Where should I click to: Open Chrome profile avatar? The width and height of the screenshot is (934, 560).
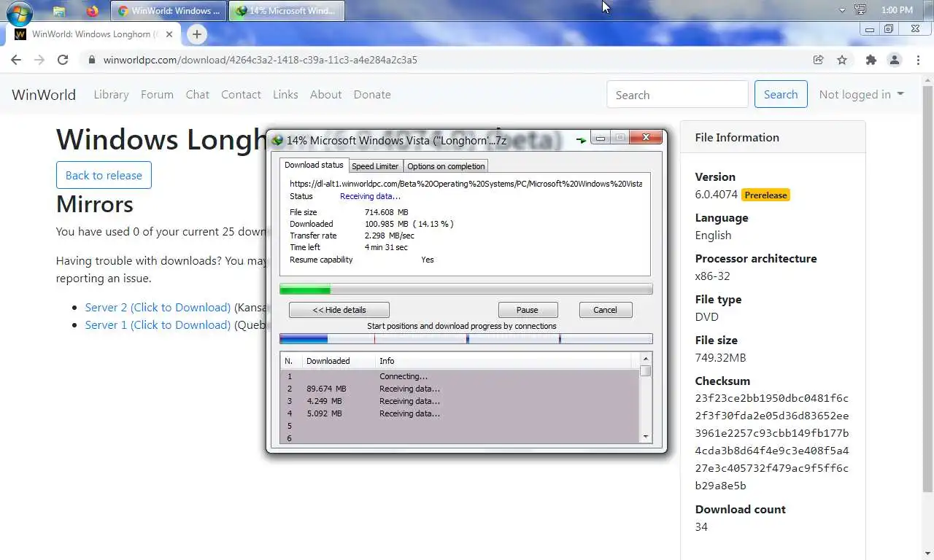(895, 60)
